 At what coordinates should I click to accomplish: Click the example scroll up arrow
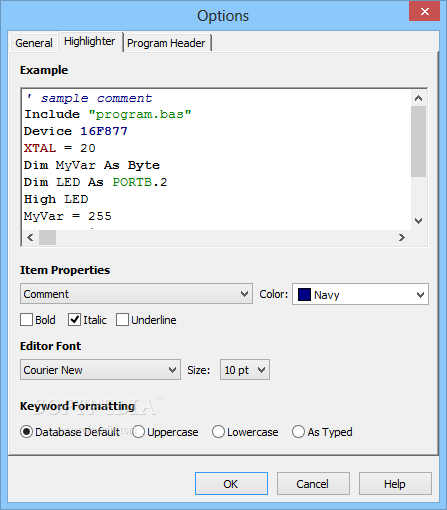click(418, 98)
